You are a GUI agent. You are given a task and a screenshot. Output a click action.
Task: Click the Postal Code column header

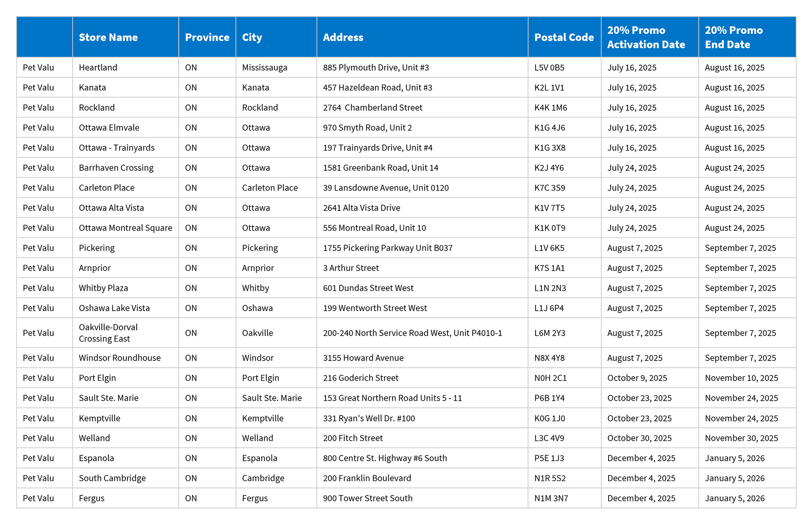tap(564, 37)
